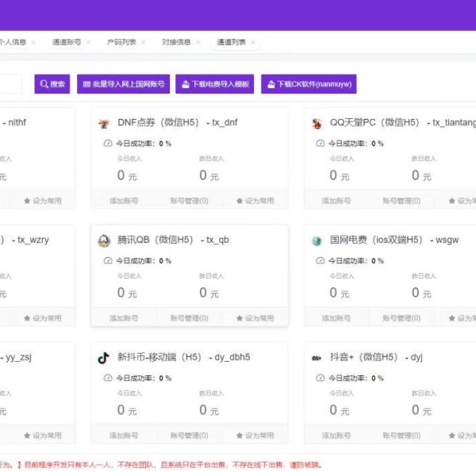This screenshot has width=476, height=476.
Task: Click the 国网电费 globe icon
Action: pos(317,241)
